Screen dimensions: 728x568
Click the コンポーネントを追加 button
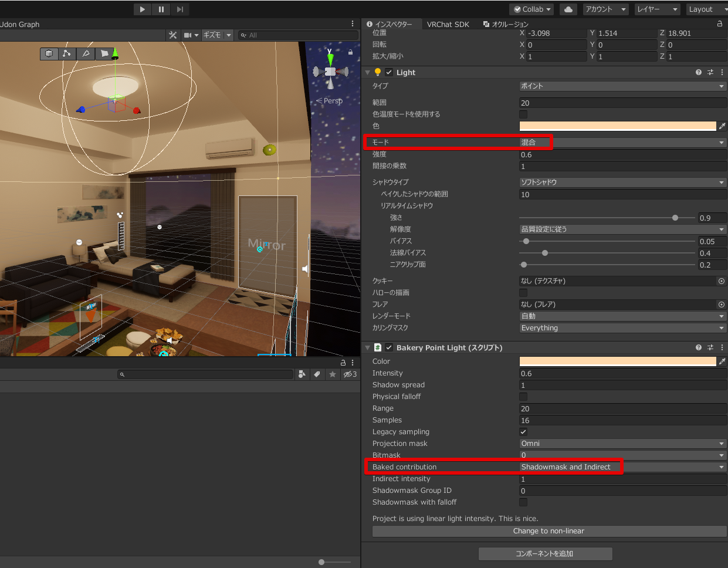pos(545,553)
